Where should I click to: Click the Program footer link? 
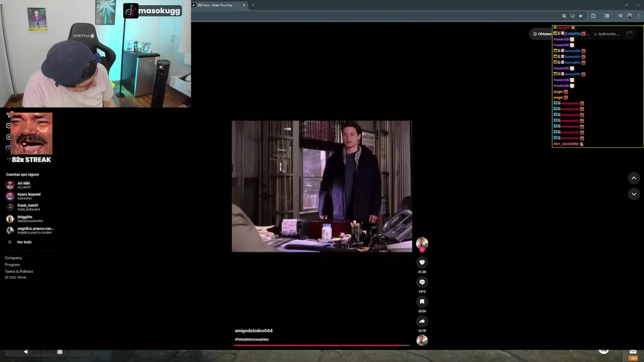12,264
